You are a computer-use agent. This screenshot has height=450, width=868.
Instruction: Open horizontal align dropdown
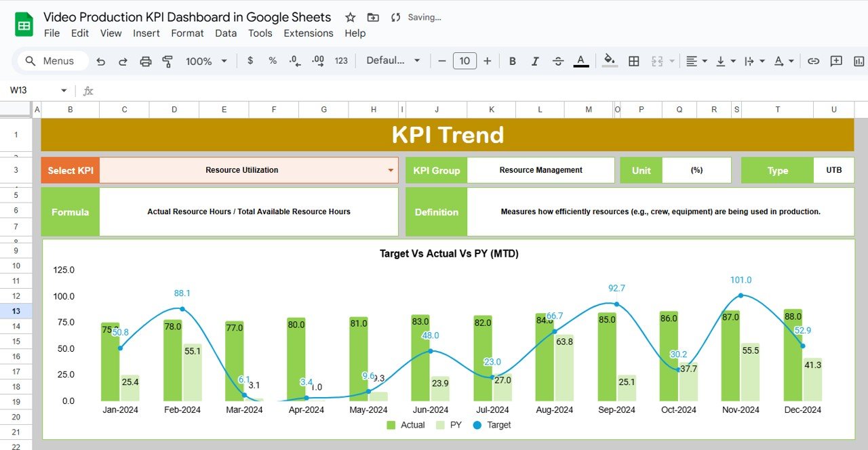[x=696, y=61]
